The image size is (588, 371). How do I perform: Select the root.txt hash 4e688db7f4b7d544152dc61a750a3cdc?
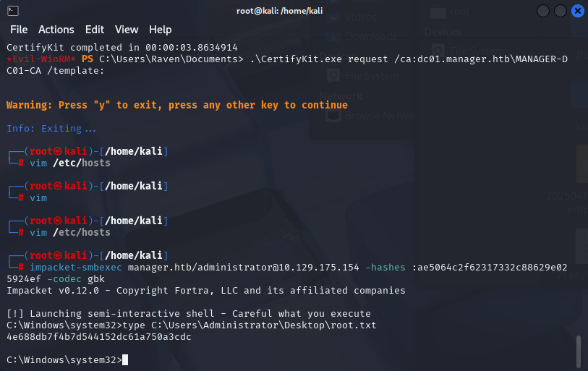(99, 337)
